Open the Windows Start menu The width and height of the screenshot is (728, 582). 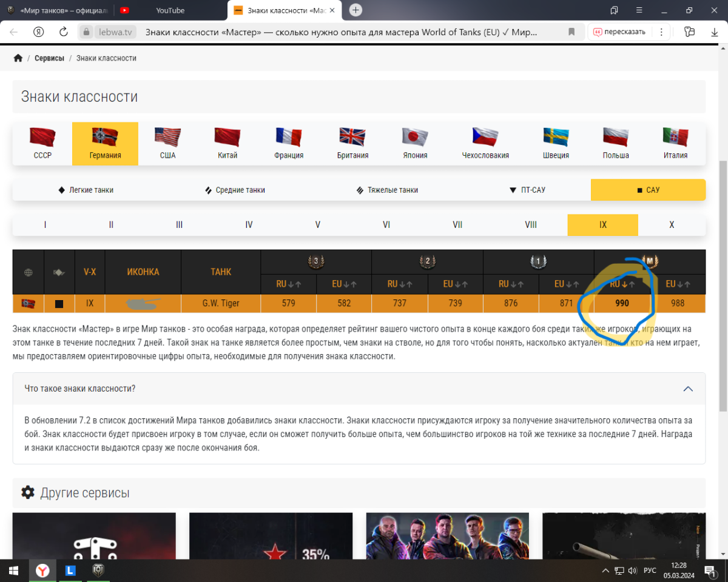click(14, 570)
